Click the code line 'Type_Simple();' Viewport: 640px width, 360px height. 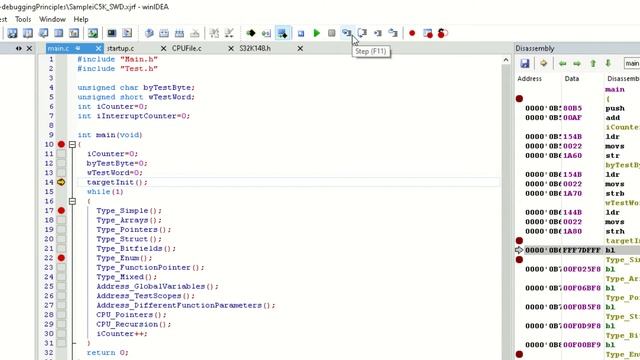click(129, 211)
